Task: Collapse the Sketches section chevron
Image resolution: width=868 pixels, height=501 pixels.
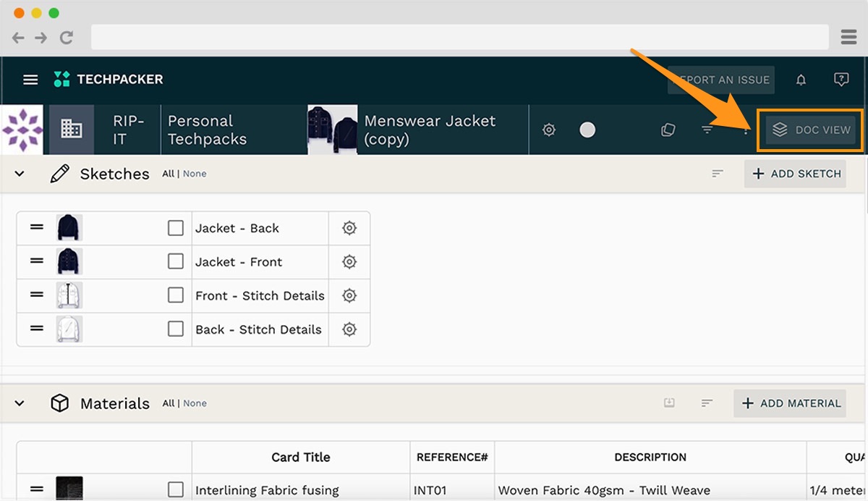Action: [20, 174]
